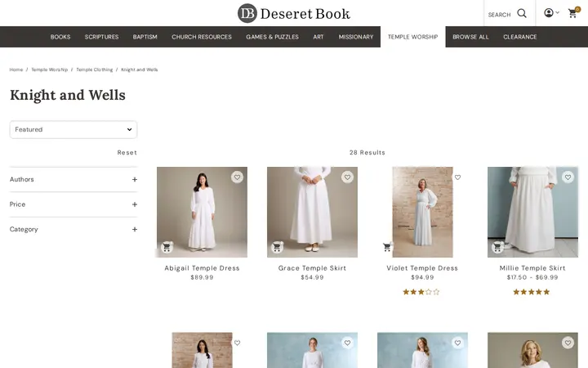The width and height of the screenshot is (588, 368).
Task: Select the Temple Worship menu tab
Action: [413, 37]
